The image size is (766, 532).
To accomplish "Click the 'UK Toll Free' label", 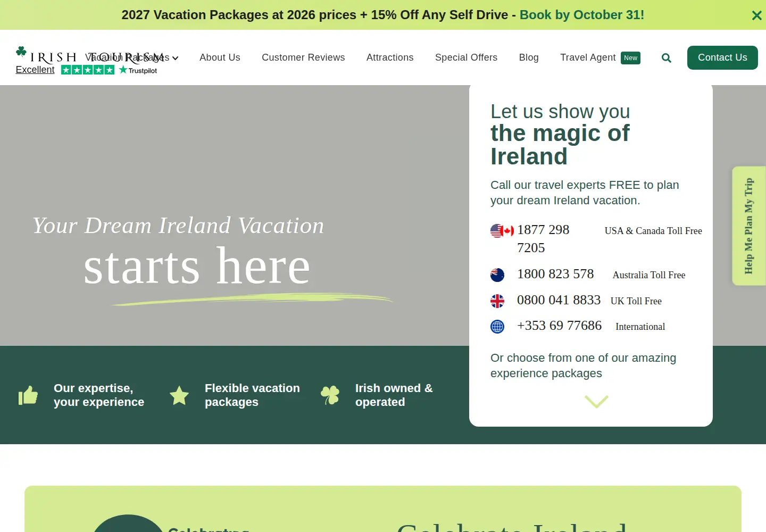I will click(x=636, y=301).
